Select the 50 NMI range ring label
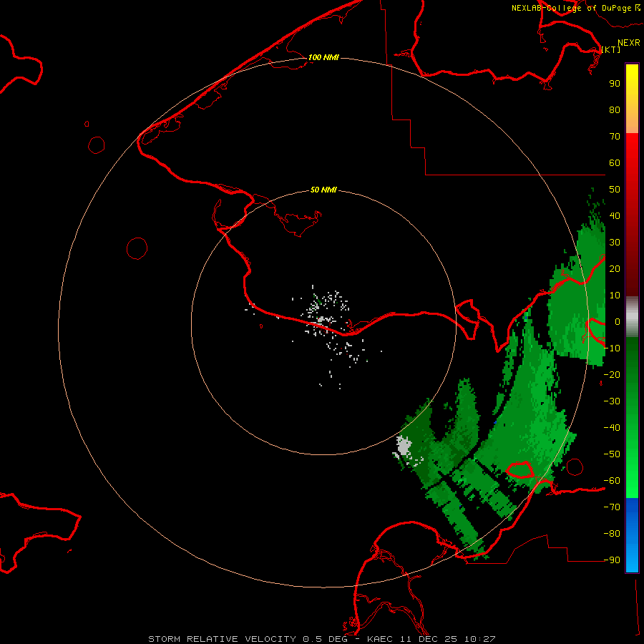Image resolution: width=644 pixels, height=644 pixels. (x=323, y=190)
